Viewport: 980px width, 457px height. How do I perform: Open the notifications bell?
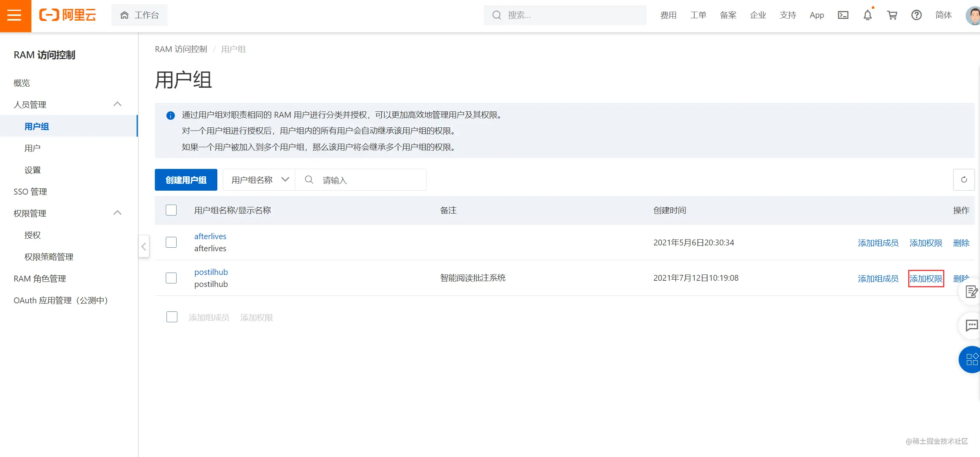867,15
